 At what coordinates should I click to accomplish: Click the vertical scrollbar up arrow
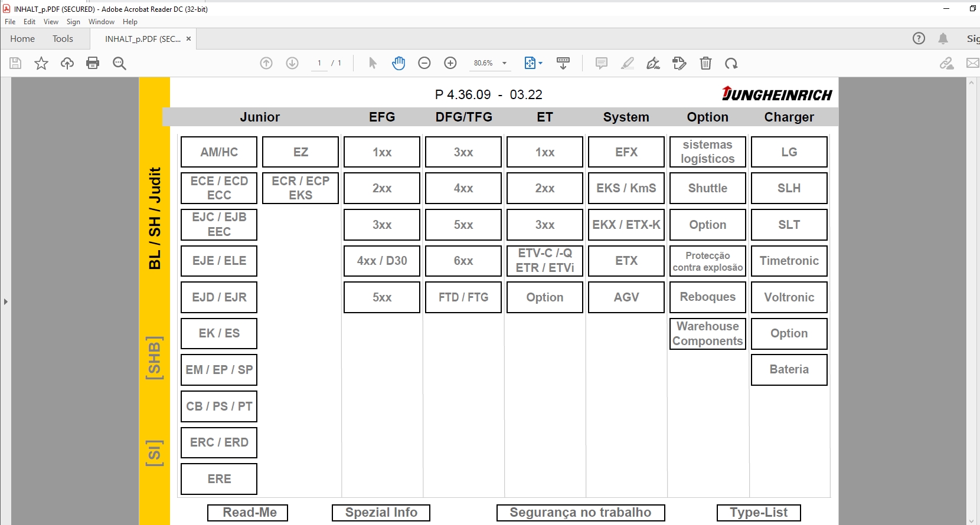click(x=972, y=83)
